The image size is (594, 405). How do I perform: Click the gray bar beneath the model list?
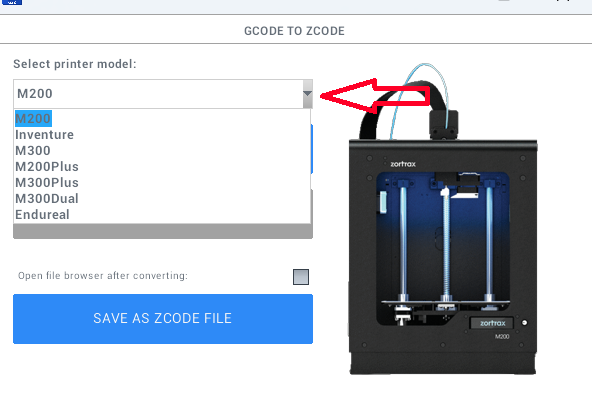[163, 231]
